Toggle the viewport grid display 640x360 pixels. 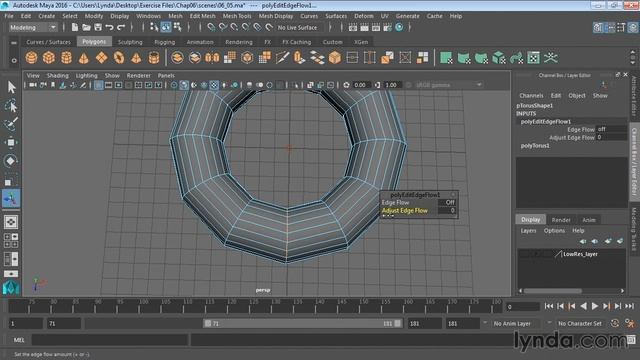pos(98,85)
